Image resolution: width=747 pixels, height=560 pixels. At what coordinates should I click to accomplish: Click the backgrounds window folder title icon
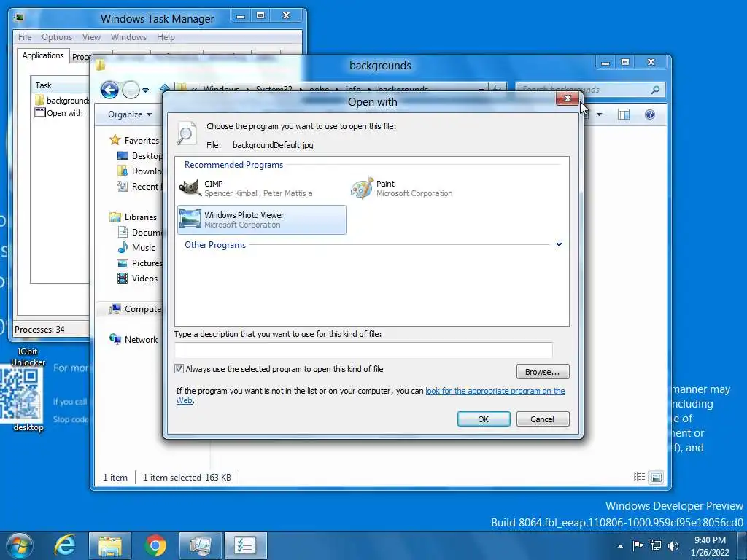100,65
